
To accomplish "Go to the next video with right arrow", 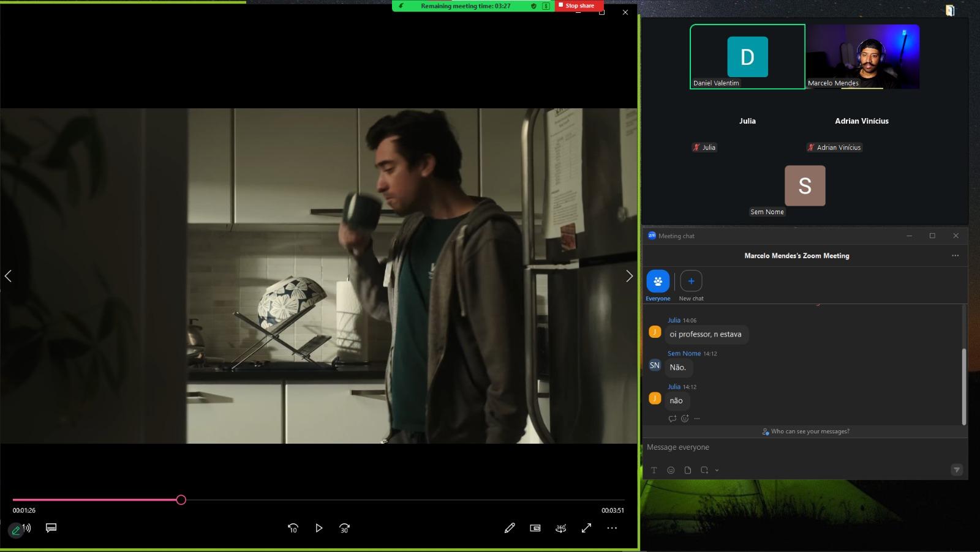I will pyautogui.click(x=629, y=276).
